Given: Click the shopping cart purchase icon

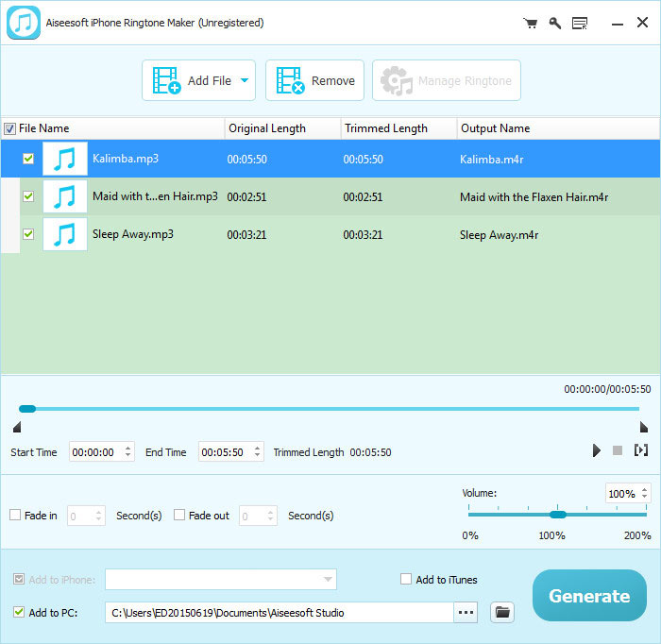Looking at the screenshot, I should (531, 24).
